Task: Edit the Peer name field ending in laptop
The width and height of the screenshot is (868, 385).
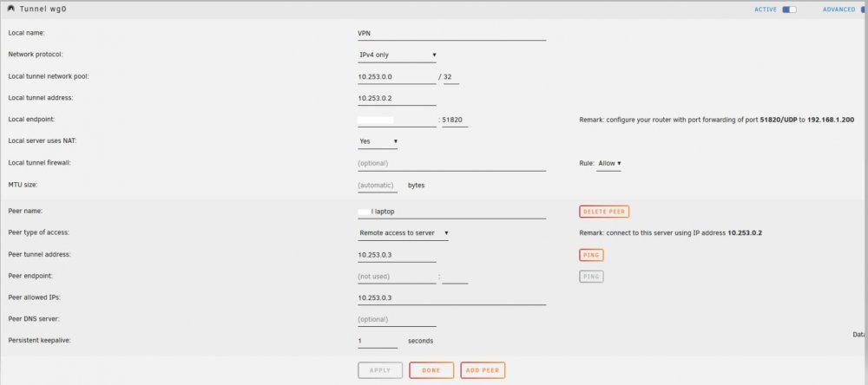Action: coord(451,212)
